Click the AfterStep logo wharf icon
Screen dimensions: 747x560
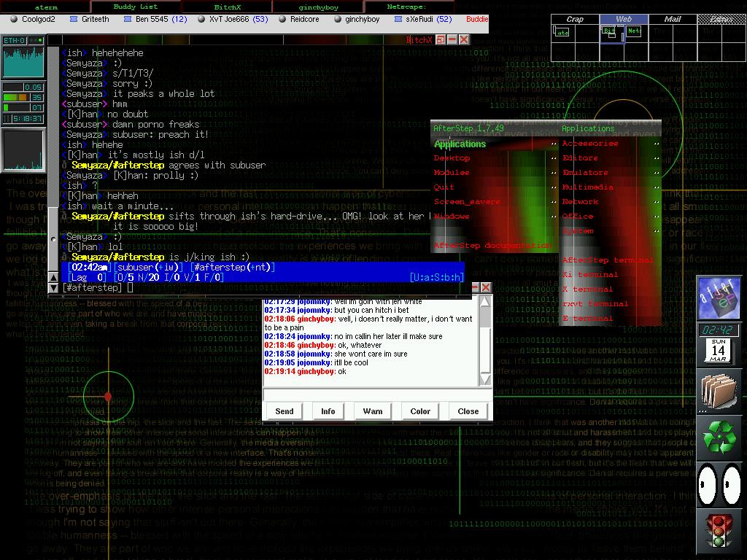coord(719,297)
